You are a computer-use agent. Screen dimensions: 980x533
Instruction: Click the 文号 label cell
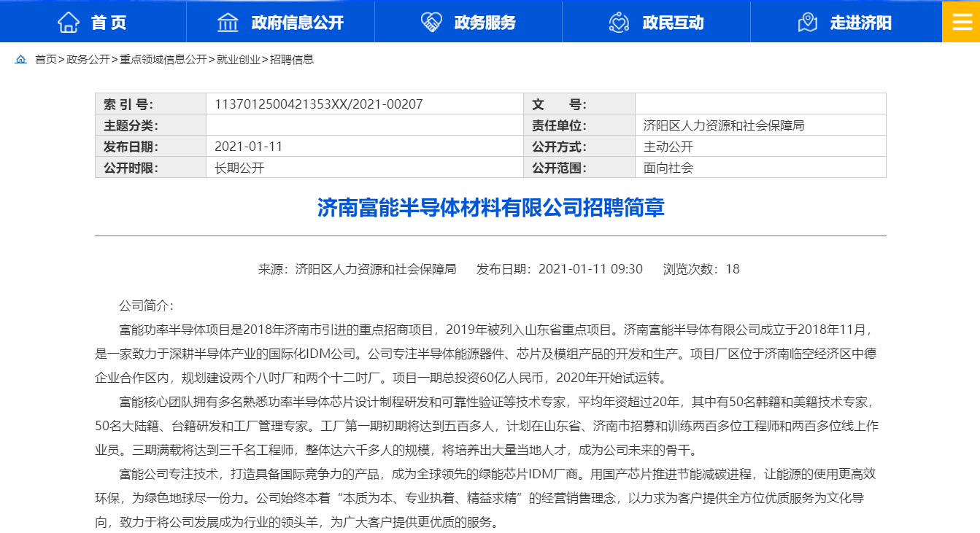tap(579, 104)
